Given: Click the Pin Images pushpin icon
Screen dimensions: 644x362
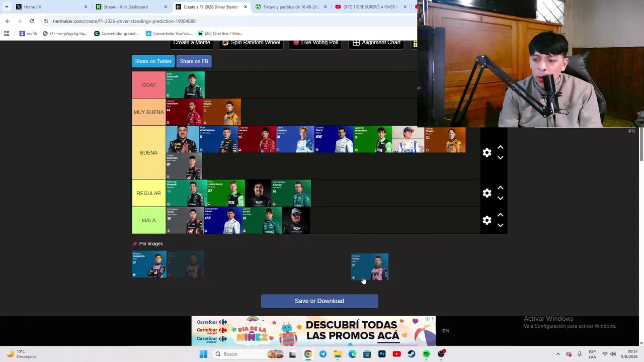Looking at the screenshot, I should point(135,244).
